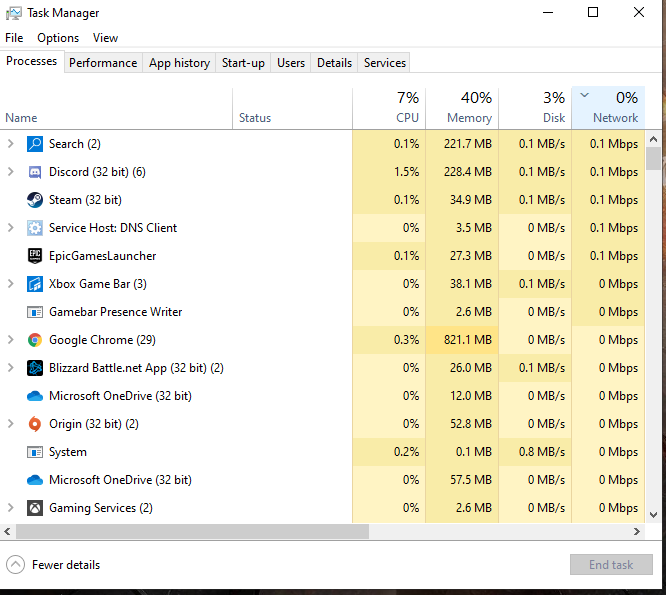Screen dimensions: 666x595
Task: Select the EpicGamesLauncher process name
Action: pos(102,256)
